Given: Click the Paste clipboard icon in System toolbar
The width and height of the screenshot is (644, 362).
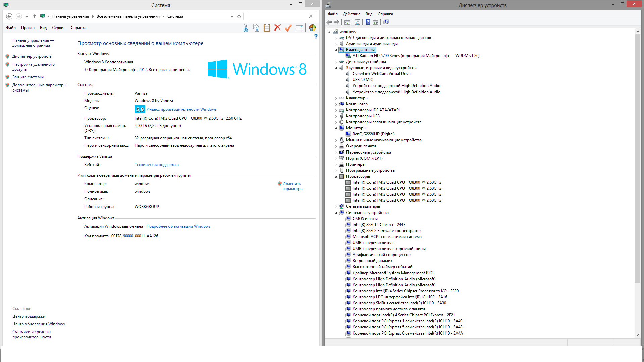Looking at the screenshot, I should tap(267, 28).
